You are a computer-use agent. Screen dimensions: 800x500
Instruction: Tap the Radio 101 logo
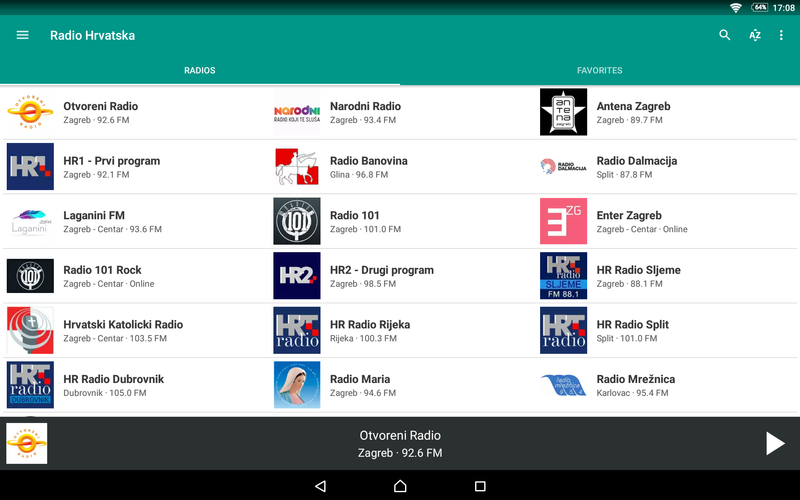(x=297, y=221)
